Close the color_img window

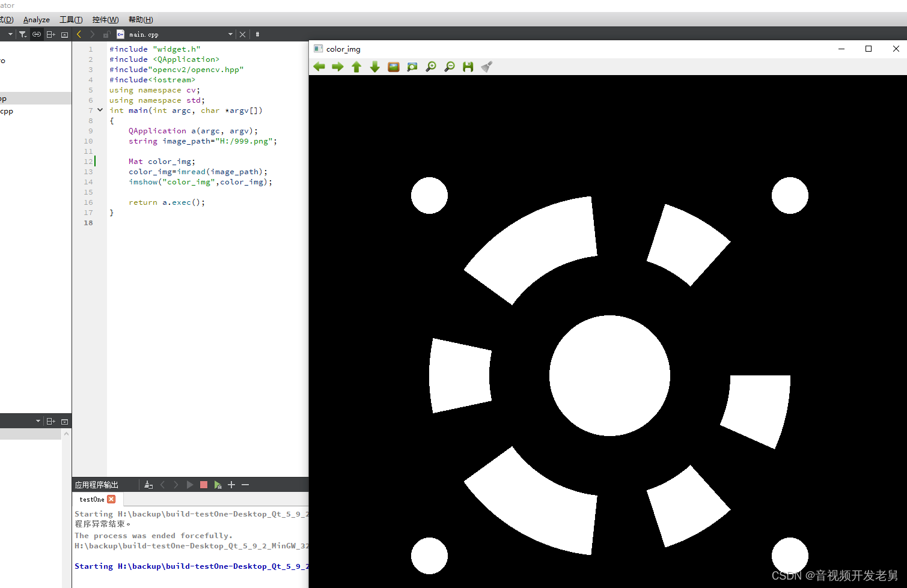click(x=896, y=49)
